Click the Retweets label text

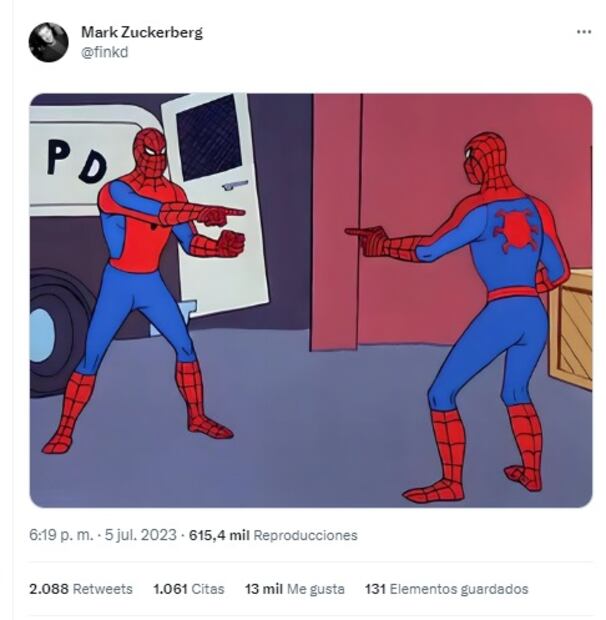tap(103, 589)
